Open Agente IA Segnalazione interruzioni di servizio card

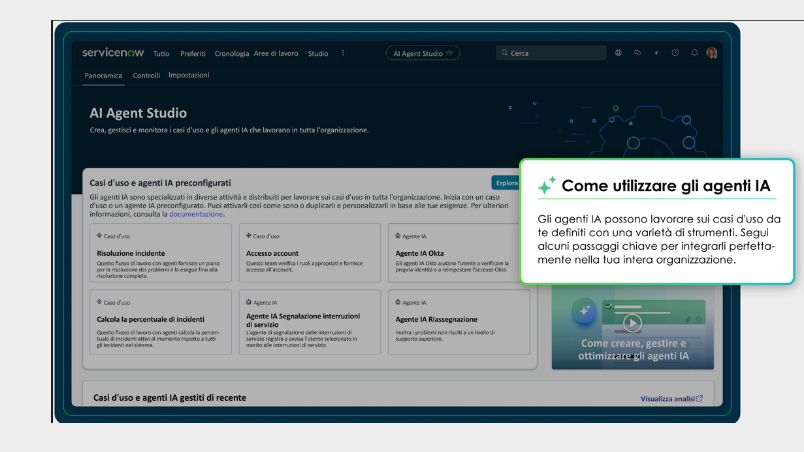click(310, 322)
